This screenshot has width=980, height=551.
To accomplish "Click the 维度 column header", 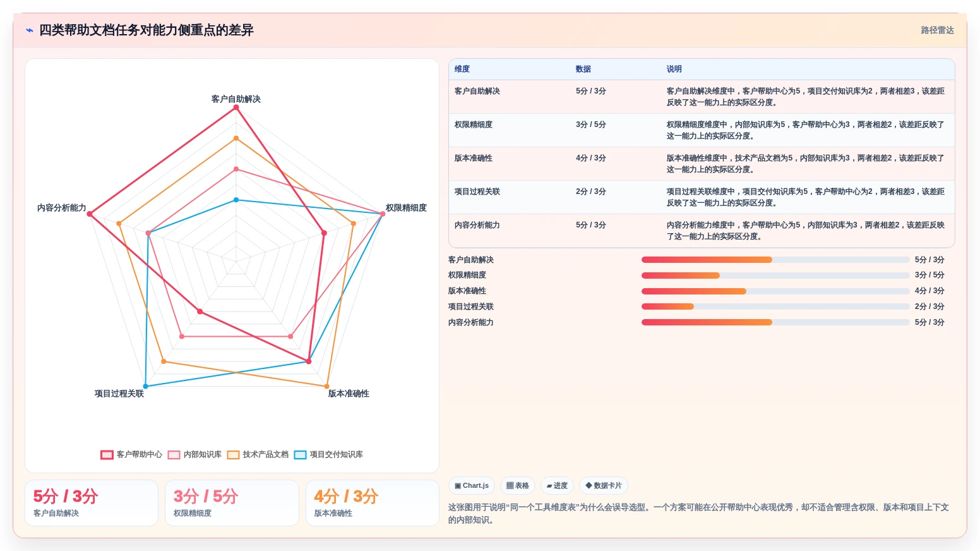I will 462,70.
